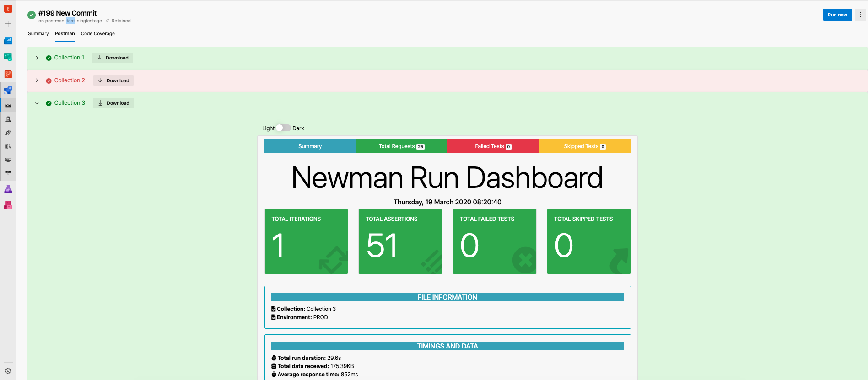Click the Retained pin icon
The width and height of the screenshot is (868, 380).
click(x=108, y=21)
